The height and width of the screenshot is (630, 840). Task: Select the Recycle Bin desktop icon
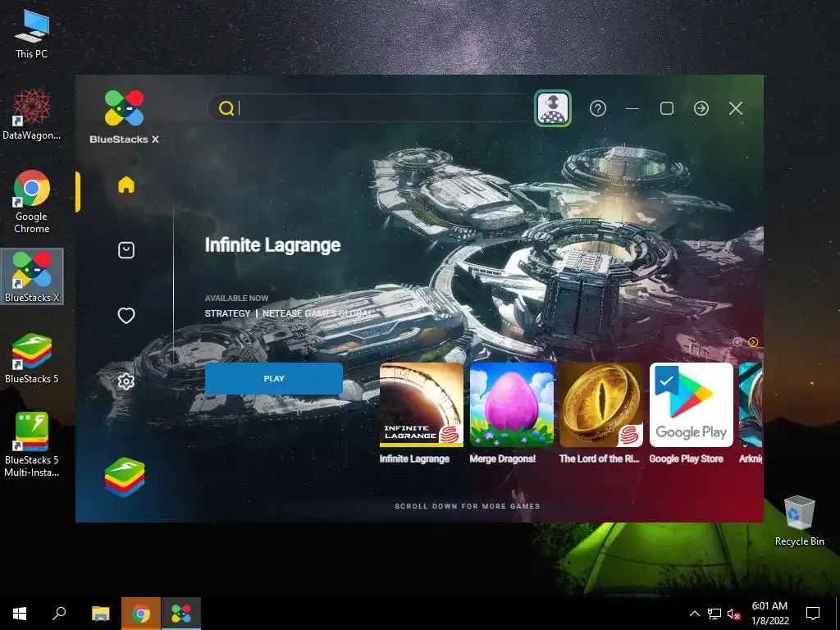(799, 521)
